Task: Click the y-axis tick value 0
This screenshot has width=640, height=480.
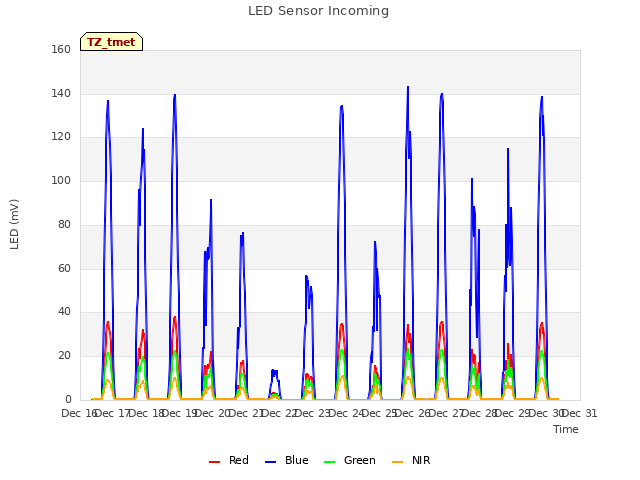Action: [x=68, y=400]
